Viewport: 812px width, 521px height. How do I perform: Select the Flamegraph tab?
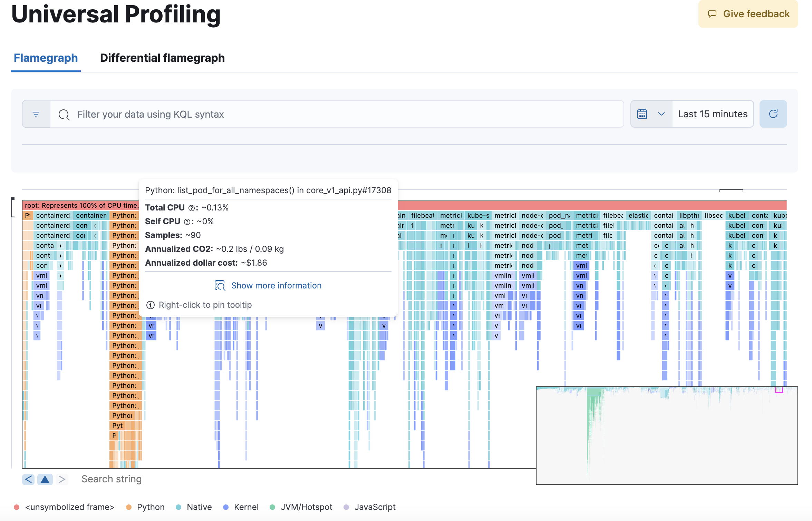click(x=46, y=57)
